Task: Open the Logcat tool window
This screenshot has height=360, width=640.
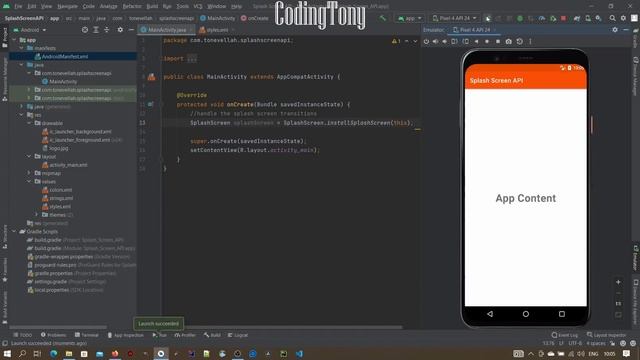Action: 238,335
